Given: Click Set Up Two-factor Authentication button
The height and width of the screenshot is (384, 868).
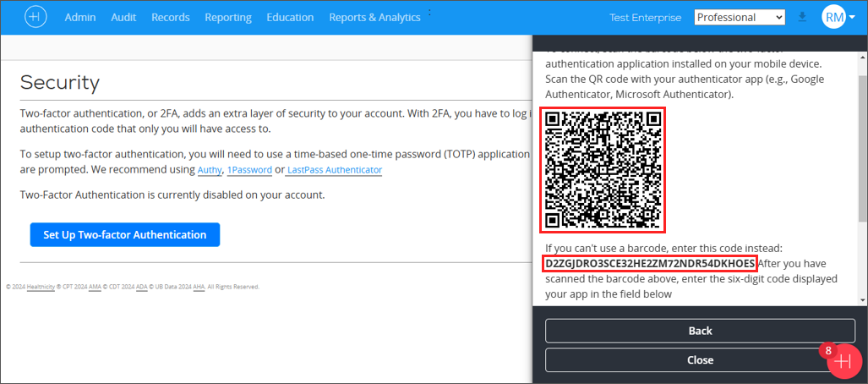Looking at the screenshot, I should (125, 235).
